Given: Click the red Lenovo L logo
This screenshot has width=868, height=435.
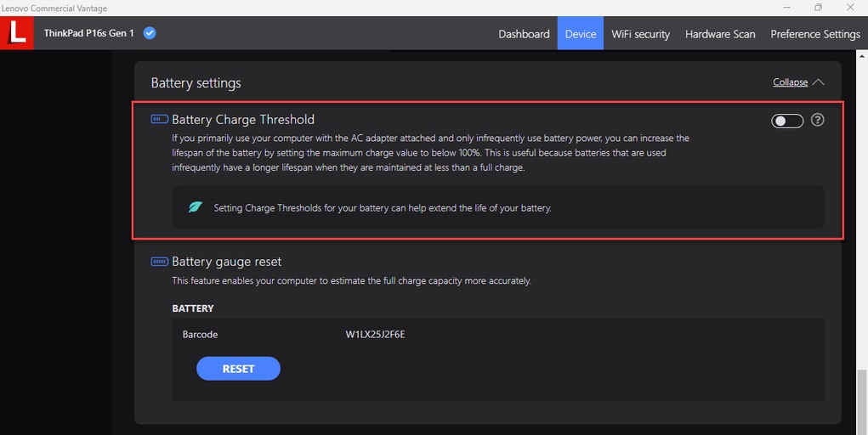Looking at the screenshot, I should coord(17,33).
